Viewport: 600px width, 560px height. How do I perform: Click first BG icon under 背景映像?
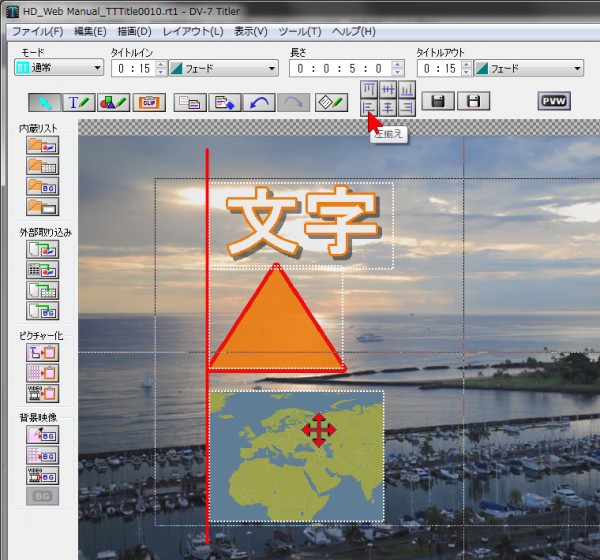42,434
